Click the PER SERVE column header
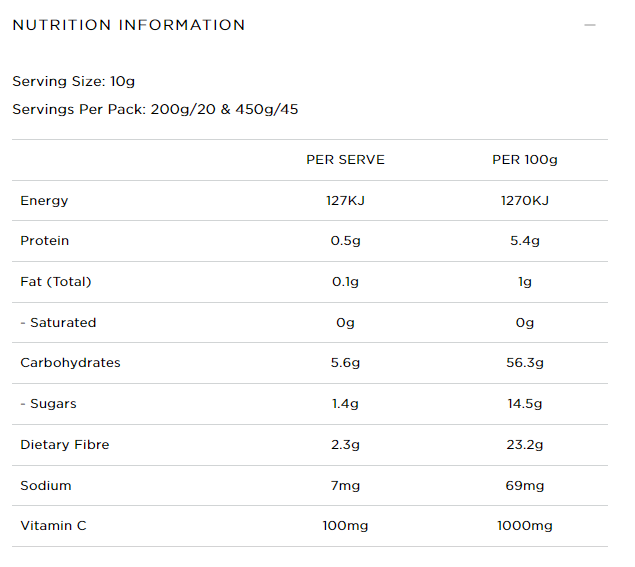This screenshot has width=635, height=567. pyautogui.click(x=345, y=160)
